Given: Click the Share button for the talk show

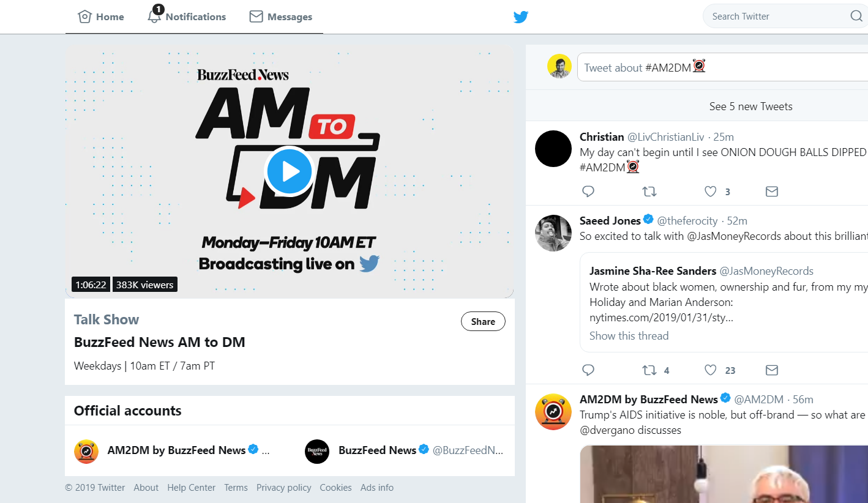Looking at the screenshot, I should [483, 321].
